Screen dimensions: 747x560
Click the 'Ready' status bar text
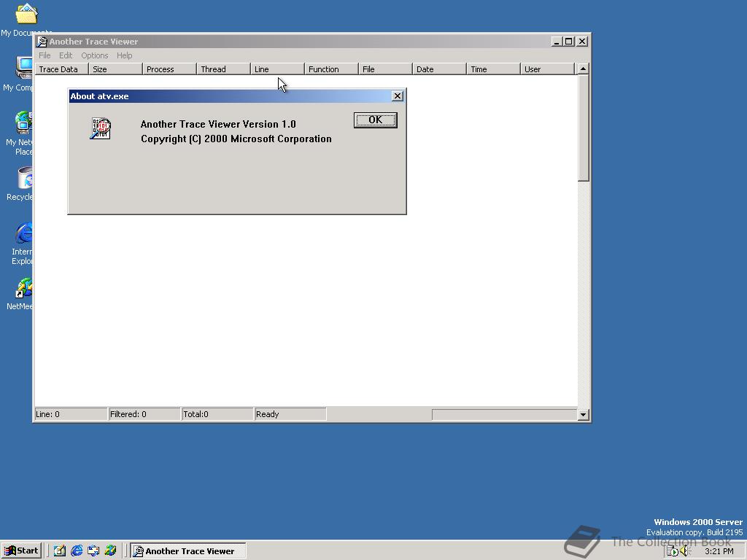[x=267, y=414]
